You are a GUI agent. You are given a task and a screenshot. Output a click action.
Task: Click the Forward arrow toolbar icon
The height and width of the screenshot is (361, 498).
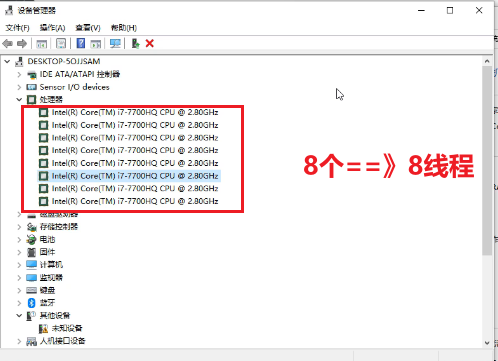pos(22,43)
